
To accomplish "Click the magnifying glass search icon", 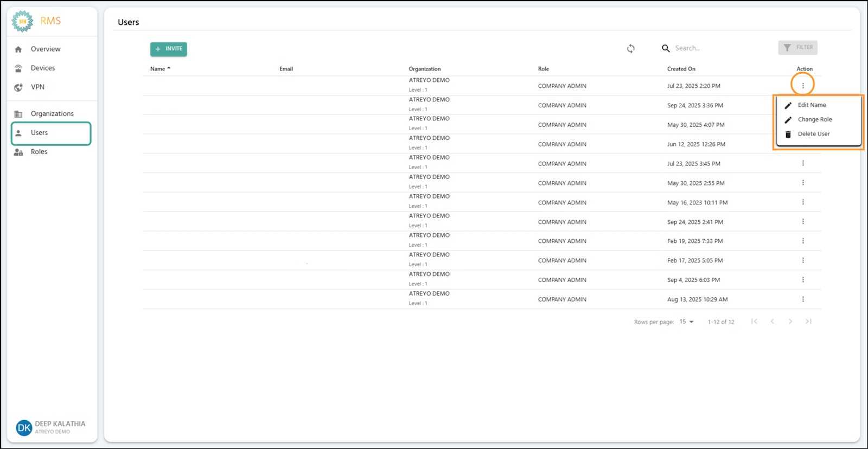I will [666, 48].
